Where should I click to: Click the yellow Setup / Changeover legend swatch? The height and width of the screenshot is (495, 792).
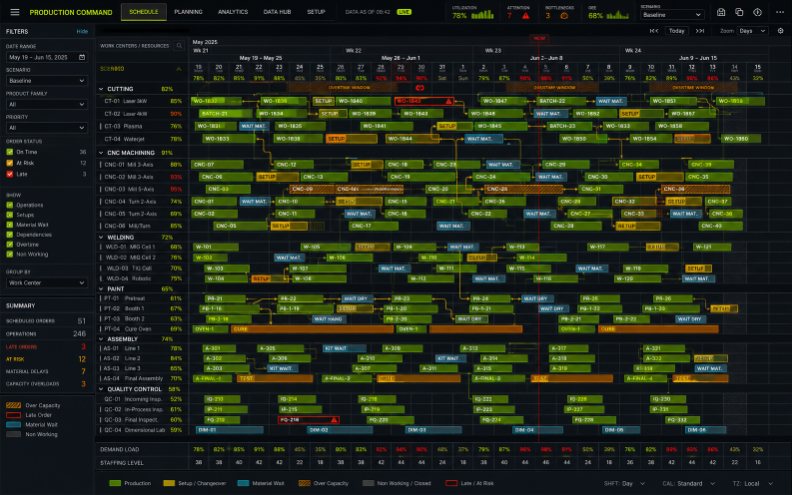[x=169, y=483]
